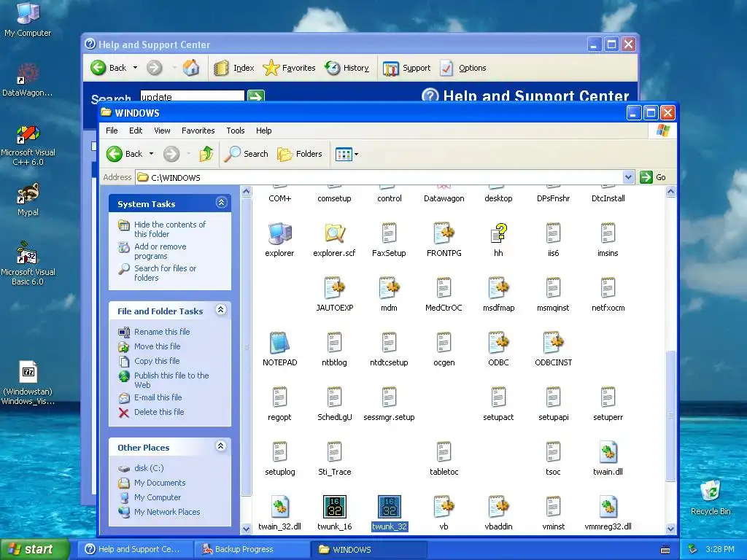Image resolution: width=747 pixels, height=560 pixels.
Task: Select the setupapi log file icon
Action: (553, 397)
